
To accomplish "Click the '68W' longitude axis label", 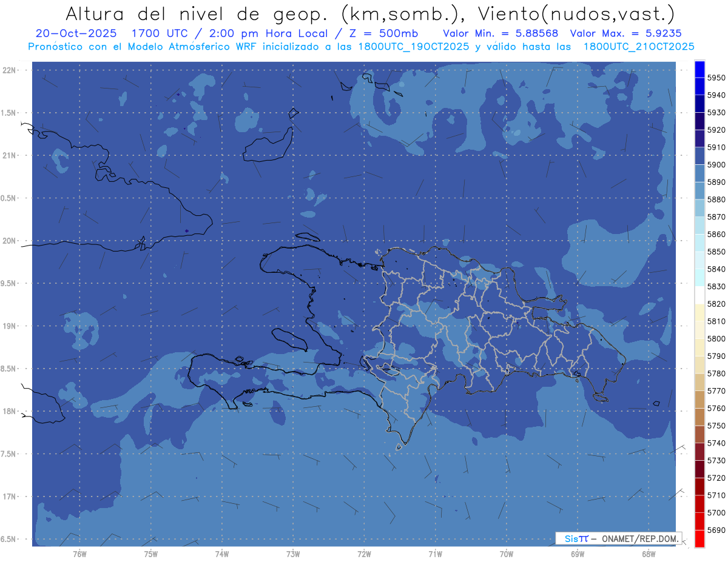I will (649, 554).
